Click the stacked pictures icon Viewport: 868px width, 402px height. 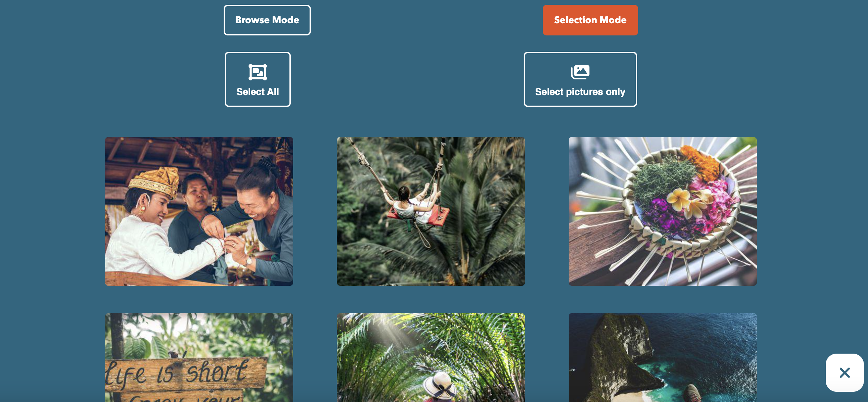pyautogui.click(x=580, y=72)
